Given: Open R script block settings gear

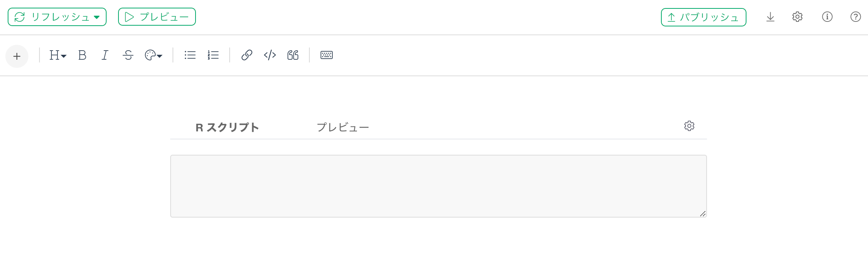Looking at the screenshot, I should (x=689, y=126).
